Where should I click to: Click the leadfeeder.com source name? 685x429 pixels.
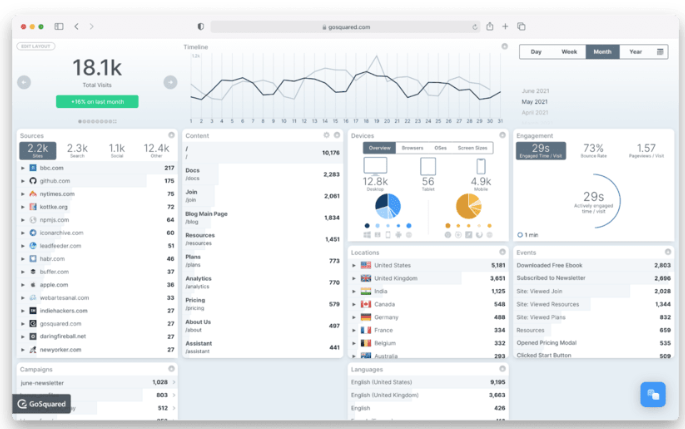[60, 246]
